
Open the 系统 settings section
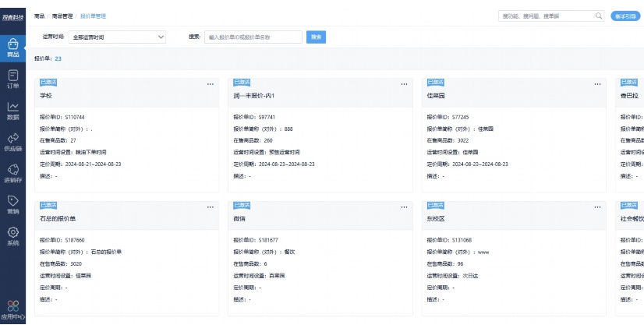(x=12, y=236)
